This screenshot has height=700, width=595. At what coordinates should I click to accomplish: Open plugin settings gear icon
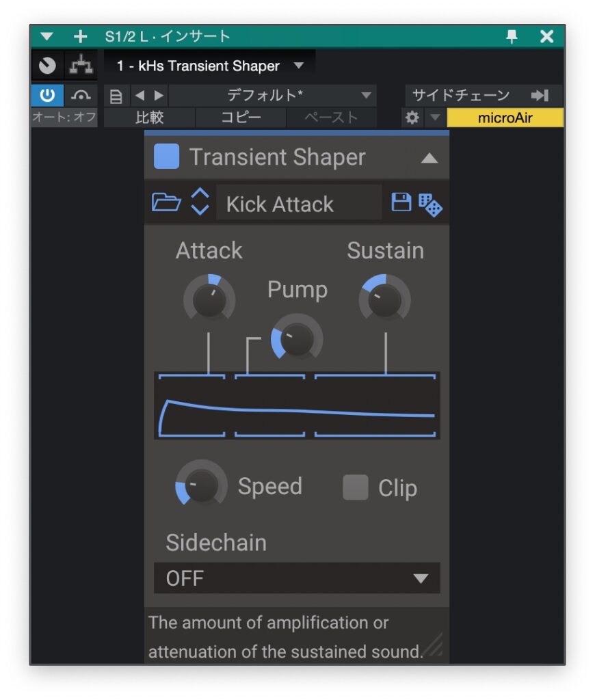coord(412,118)
